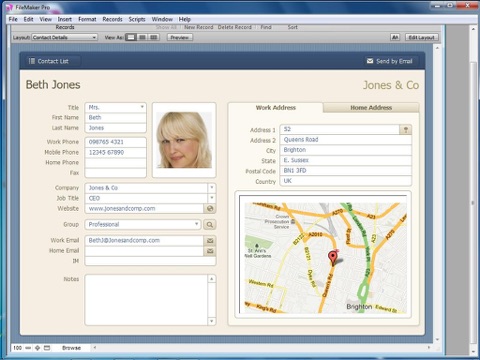This screenshot has height=360, width=480.
Task: Click the Postal Code field BN1 3FD
Action: click(x=346, y=171)
